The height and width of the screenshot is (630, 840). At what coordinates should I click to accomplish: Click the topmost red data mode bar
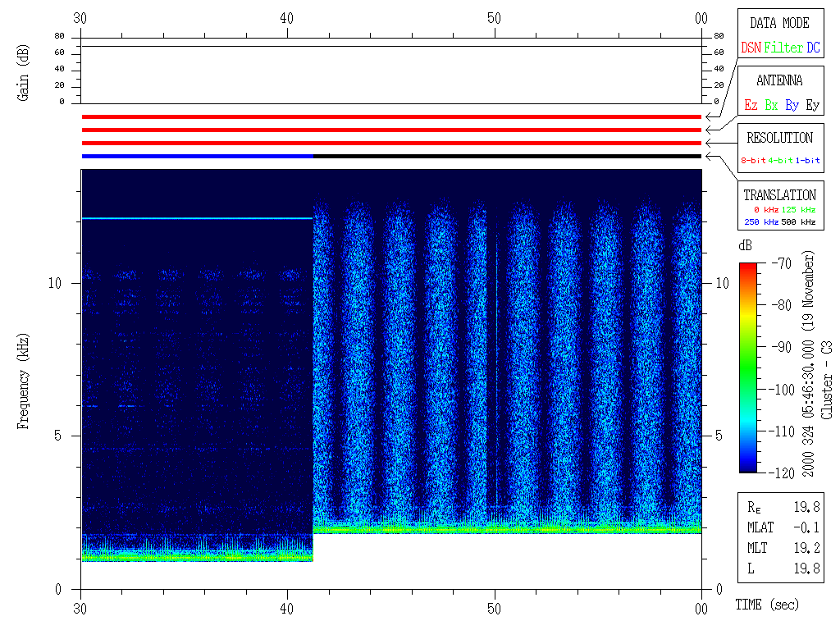tap(391, 117)
